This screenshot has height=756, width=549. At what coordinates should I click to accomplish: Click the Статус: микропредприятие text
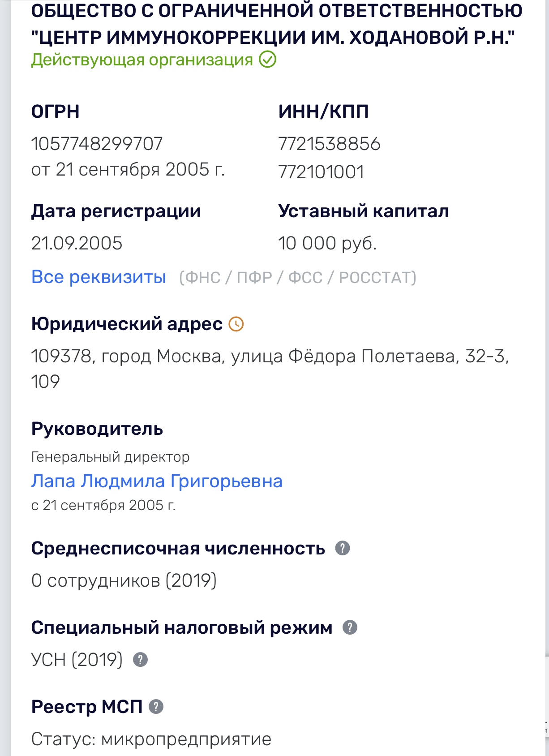click(151, 739)
